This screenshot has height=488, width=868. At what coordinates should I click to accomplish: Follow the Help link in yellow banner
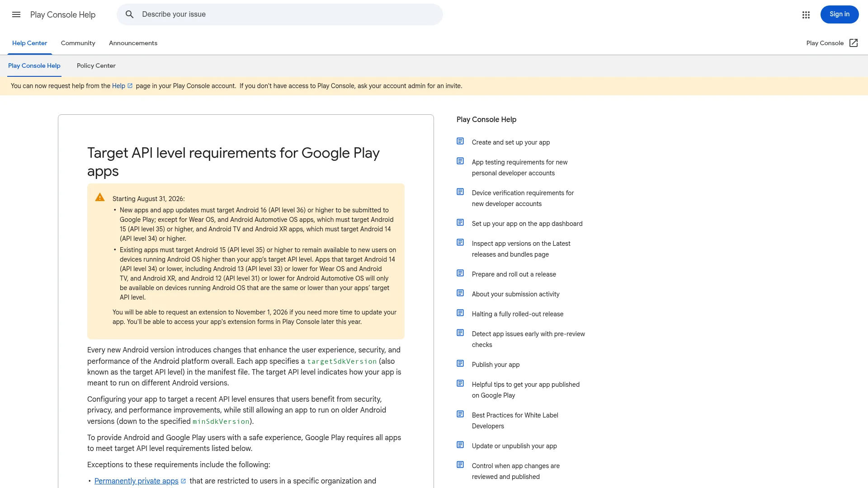point(118,86)
